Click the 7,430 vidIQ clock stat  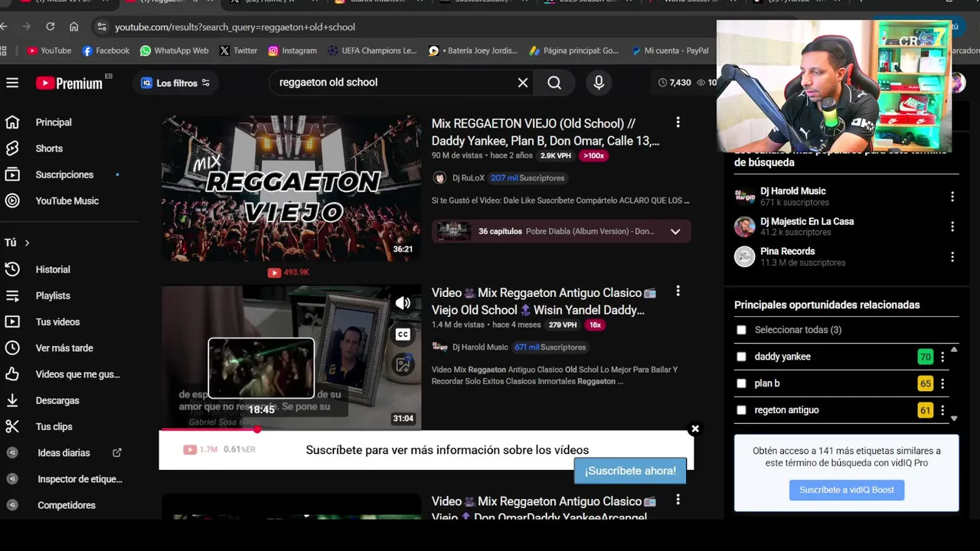[x=675, y=83]
